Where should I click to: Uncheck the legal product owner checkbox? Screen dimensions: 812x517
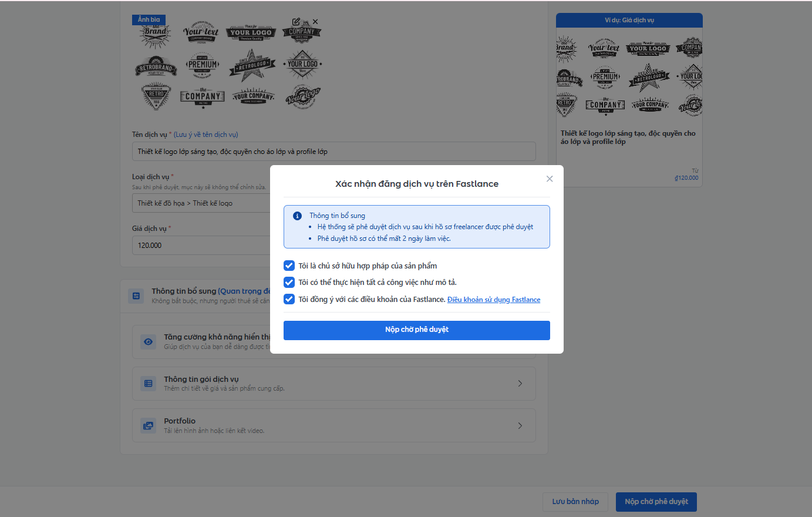coord(289,266)
